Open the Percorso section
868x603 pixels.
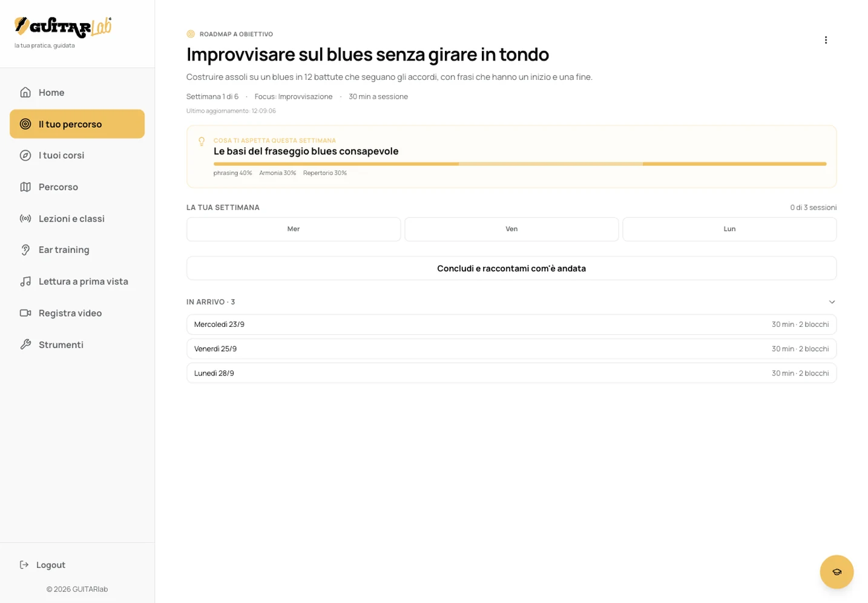[x=77, y=187]
